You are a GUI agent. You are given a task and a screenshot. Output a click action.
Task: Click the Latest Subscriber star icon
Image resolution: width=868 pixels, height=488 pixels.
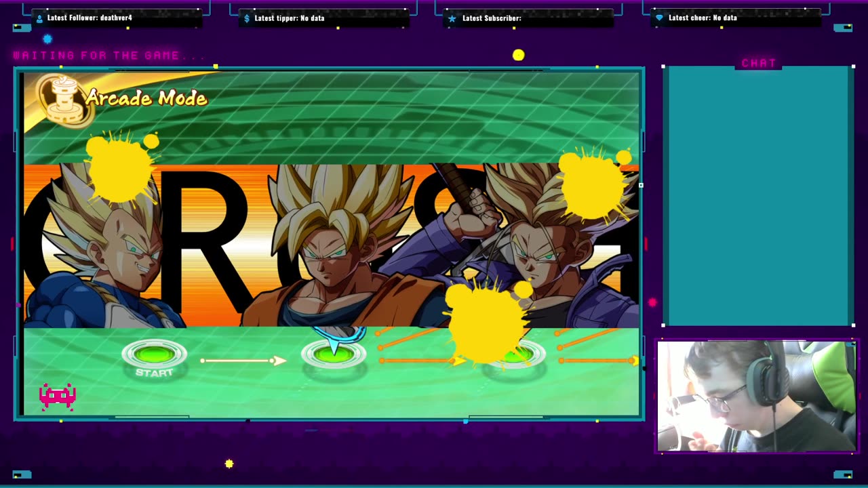[452, 18]
